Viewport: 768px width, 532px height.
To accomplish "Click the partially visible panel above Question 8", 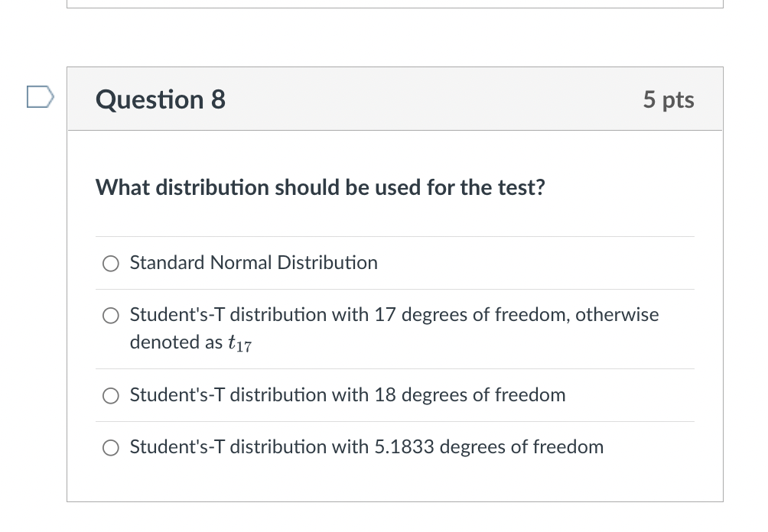I will click(395, 4).
